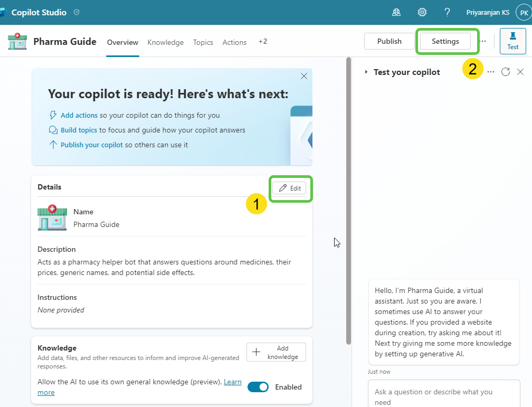
Task: Refresh the Test your copilot conversation
Action: (505, 72)
